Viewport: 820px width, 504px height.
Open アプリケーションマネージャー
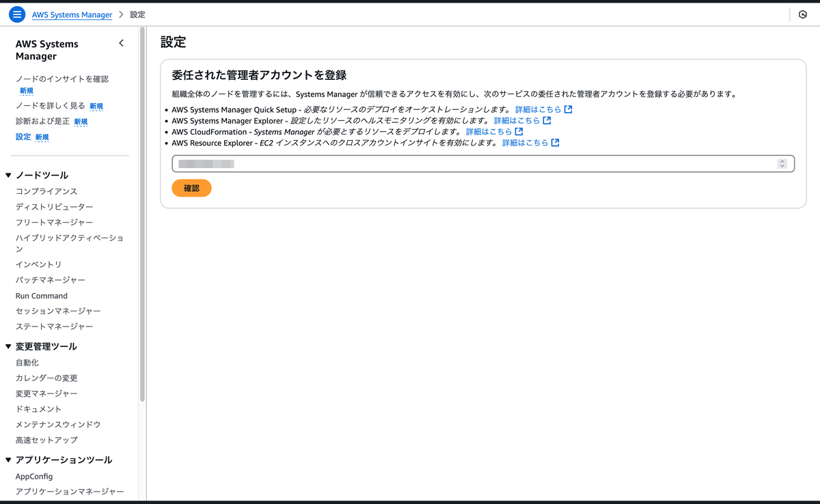click(x=70, y=492)
